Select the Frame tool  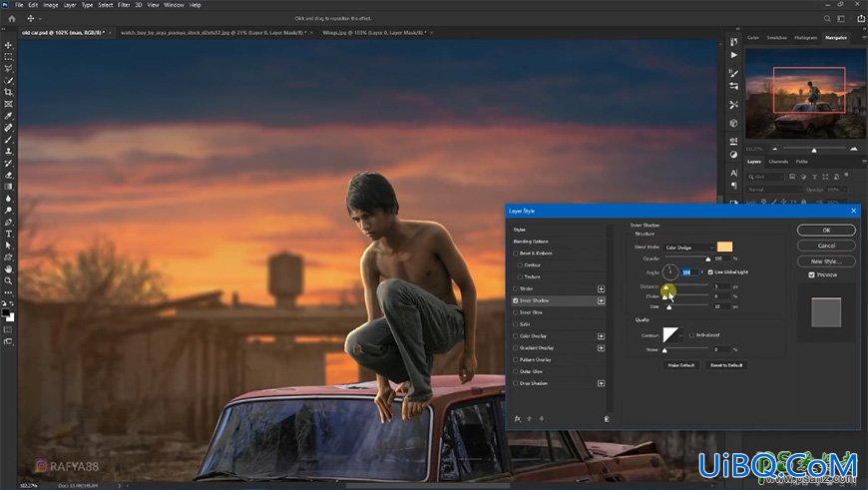point(8,104)
